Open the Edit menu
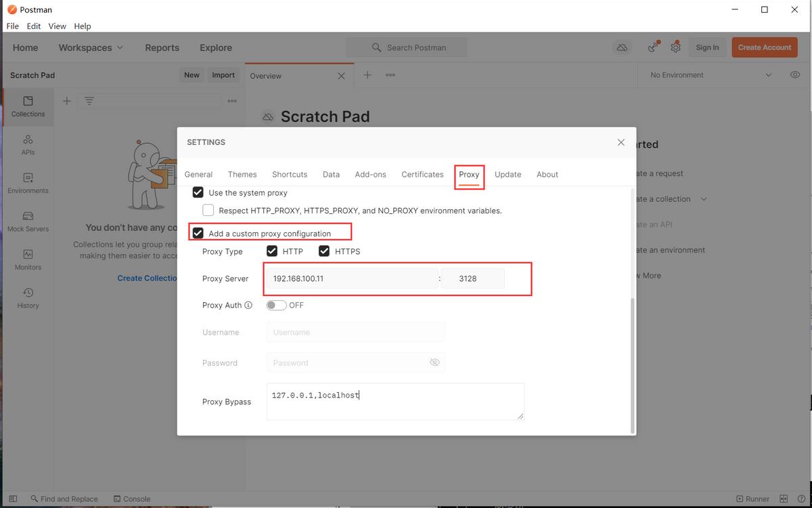 pos(34,26)
